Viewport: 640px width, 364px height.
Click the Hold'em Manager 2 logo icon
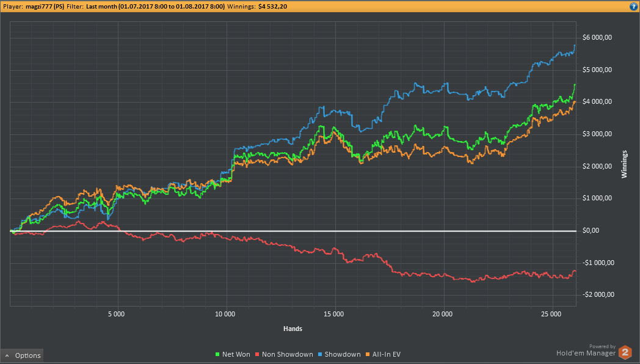pyautogui.click(x=625, y=352)
